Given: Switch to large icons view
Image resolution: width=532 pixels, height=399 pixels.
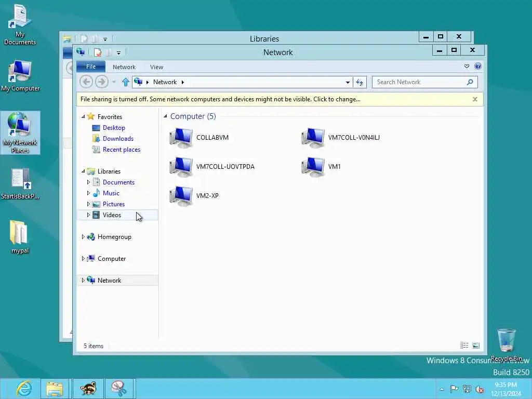Looking at the screenshot, I should point(476,345).
